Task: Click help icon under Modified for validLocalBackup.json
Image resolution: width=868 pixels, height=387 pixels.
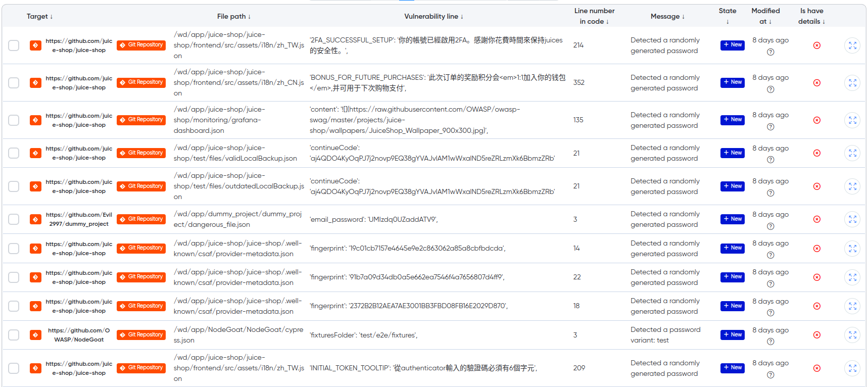Action: point(770,160)
